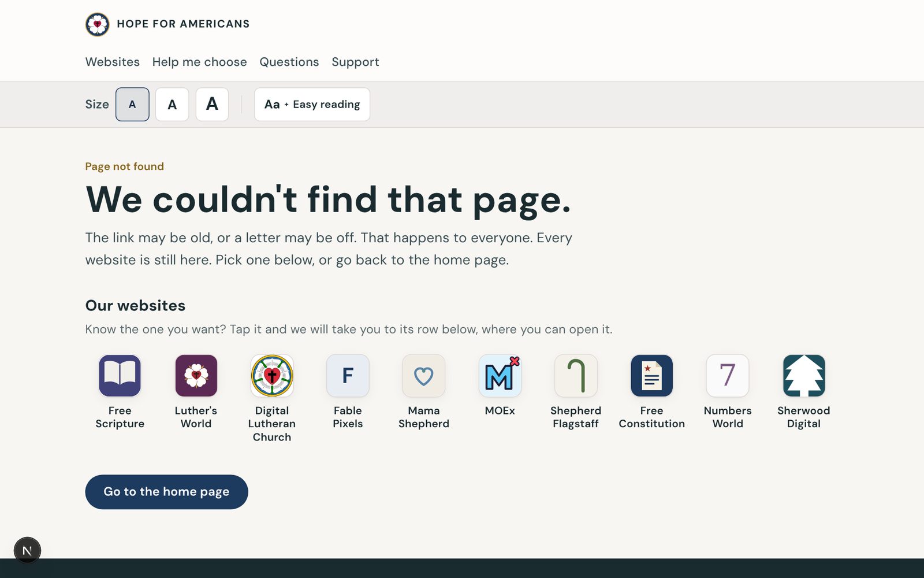Click the Free Constitution label
This screenshot has height=578, width=924.
tap(652, 417)
